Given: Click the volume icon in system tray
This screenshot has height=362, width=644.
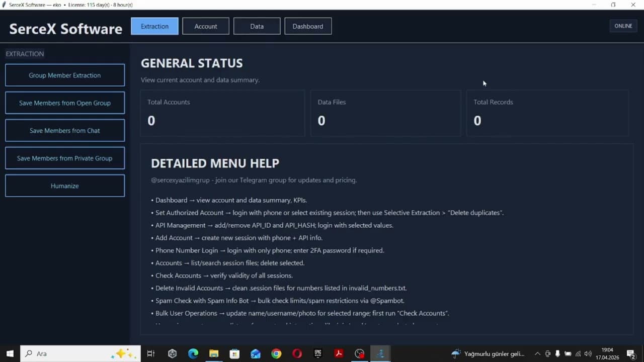Looking at the screenshot, I should [588, 353].
